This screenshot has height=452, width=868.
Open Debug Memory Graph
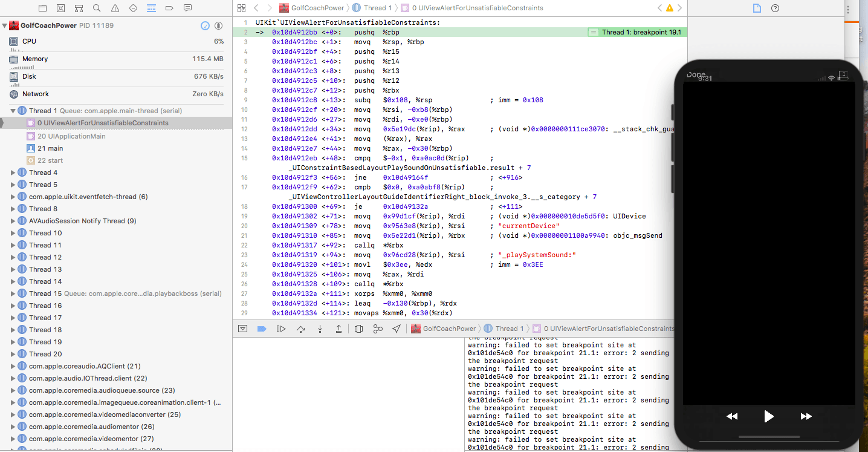[x=378, y=329]
